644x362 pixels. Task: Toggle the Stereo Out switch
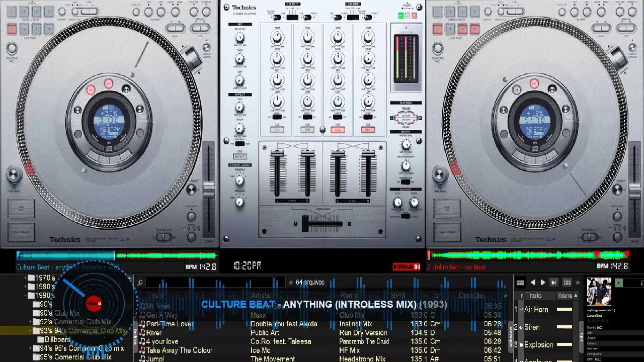(x=406, y=183)
